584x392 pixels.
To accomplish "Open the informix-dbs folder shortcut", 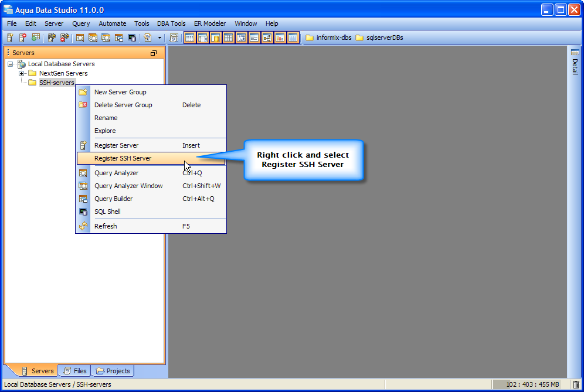I will [328, 38].
